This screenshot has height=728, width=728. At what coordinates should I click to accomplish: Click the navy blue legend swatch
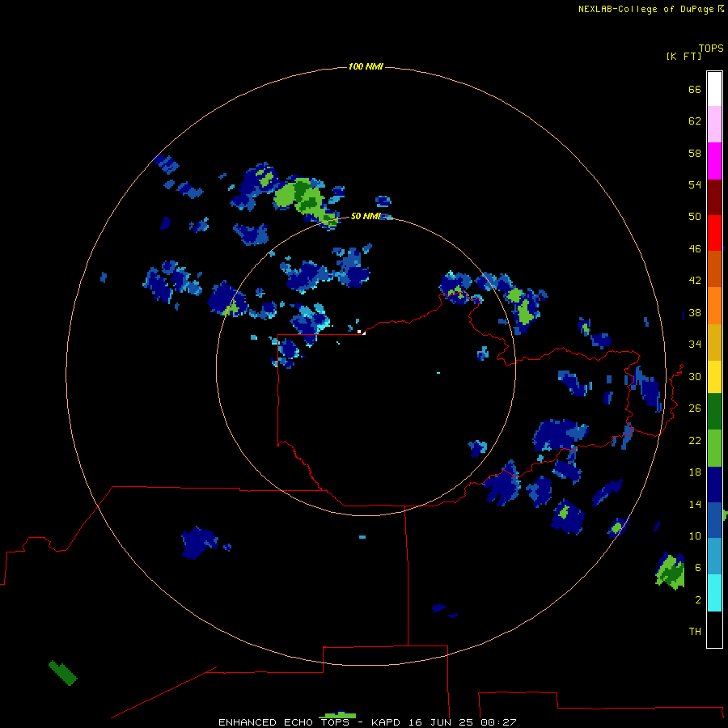tap(714, 485)
